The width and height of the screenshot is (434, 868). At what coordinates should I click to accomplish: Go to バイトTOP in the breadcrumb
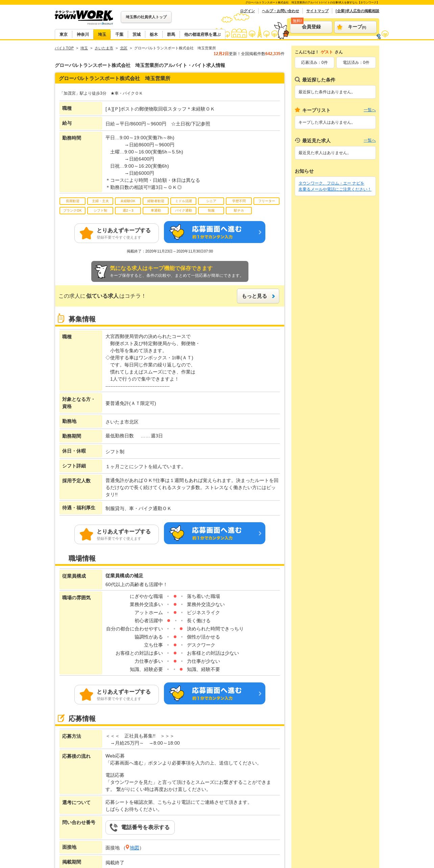click(x=64, y=48)
